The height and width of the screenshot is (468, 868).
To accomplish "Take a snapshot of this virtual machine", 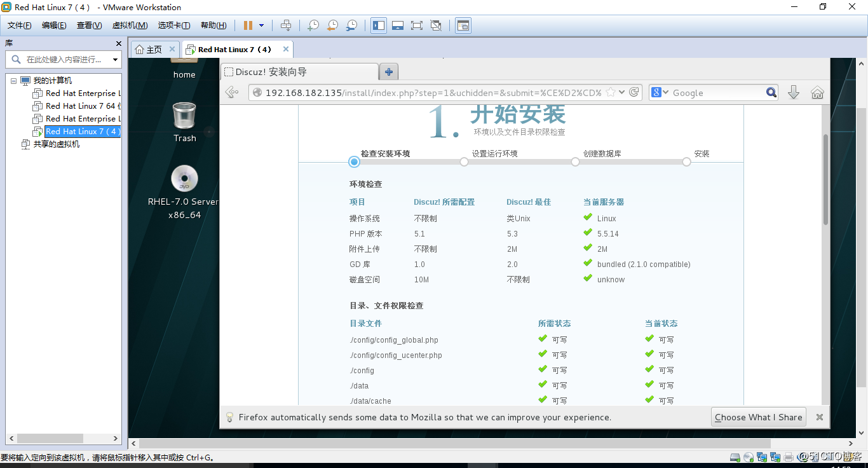I will (x=313, y=25).
